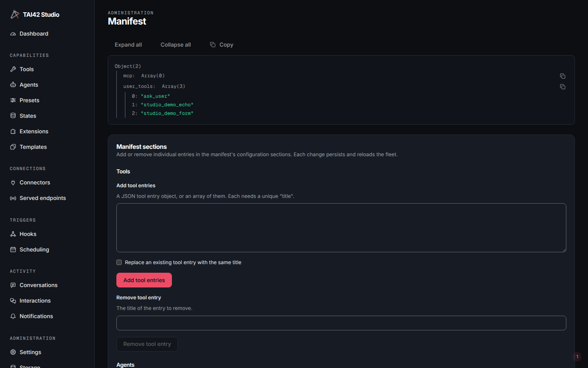Viewport: 588px width, 368px height.
Task: Click the Notifications bell icon
Action: click(x=13, y=316)
